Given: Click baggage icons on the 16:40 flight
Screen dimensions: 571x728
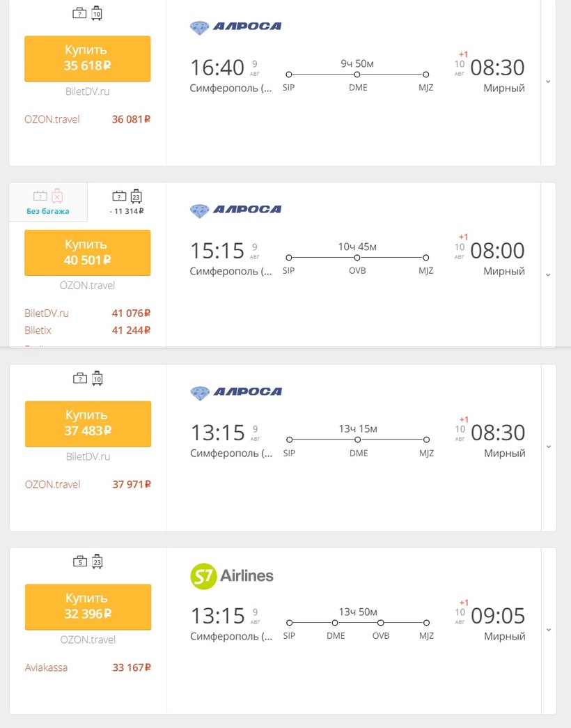Looking at the screenshot, I should click(x=88, y=13).
